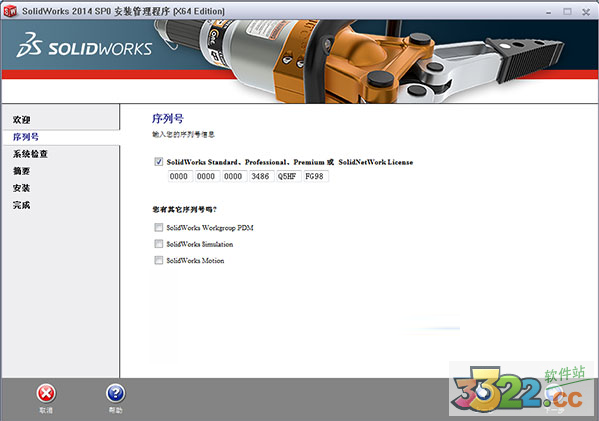The height and width of the screenshot is (421, 599).
Task: Select 完成 step in sidebar
Action: click(x=21, y=205)
